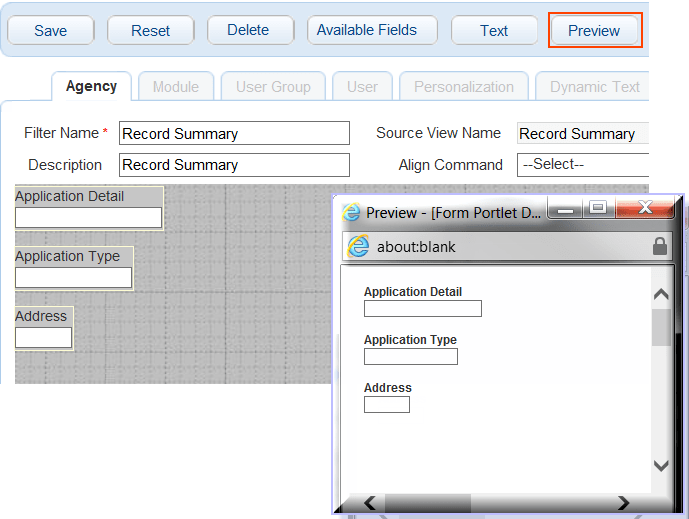Open the Available Fields panel
This screenshot has width=689, height=519.
click(x=367, y=30)
